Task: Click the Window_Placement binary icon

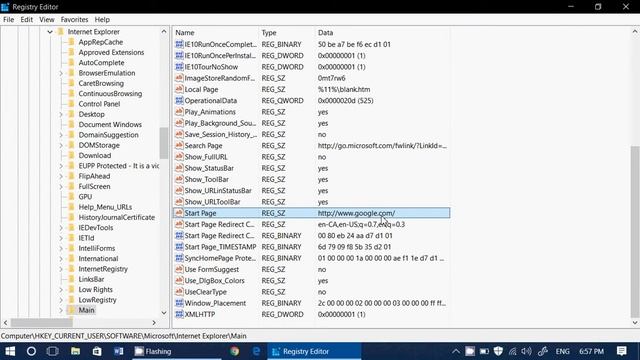Action: (x=179, y=303)
